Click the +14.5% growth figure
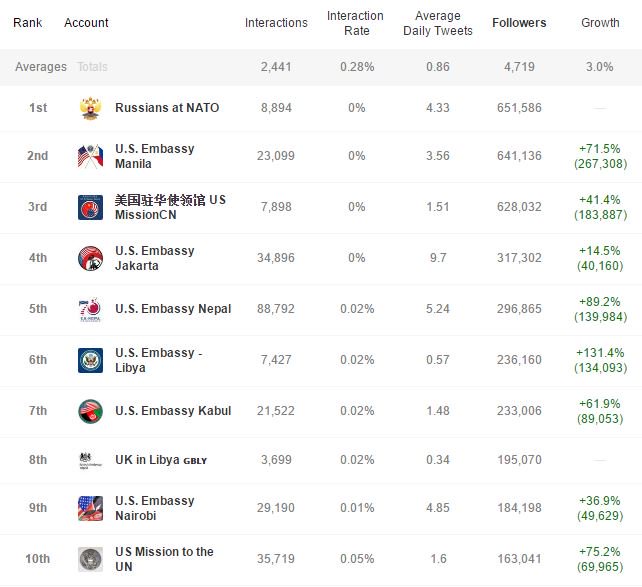The image size is (642, 587). [x=600, y=251]
